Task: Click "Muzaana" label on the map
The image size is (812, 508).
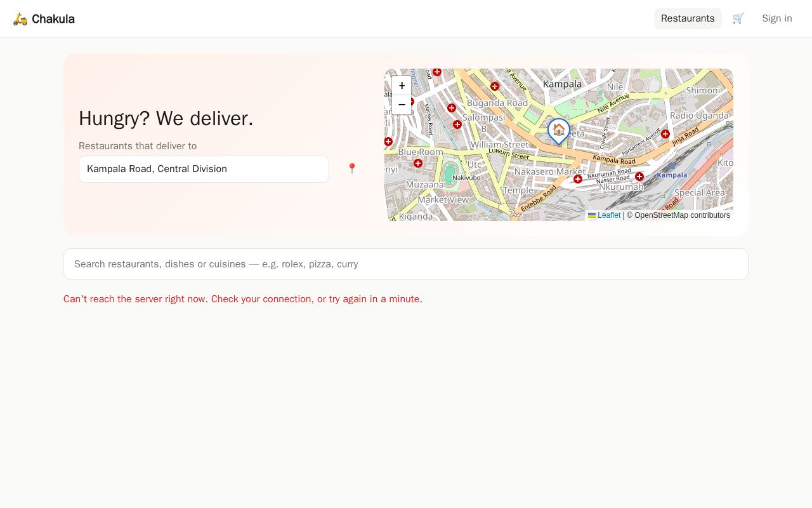Action: click(x=424, y=185)
